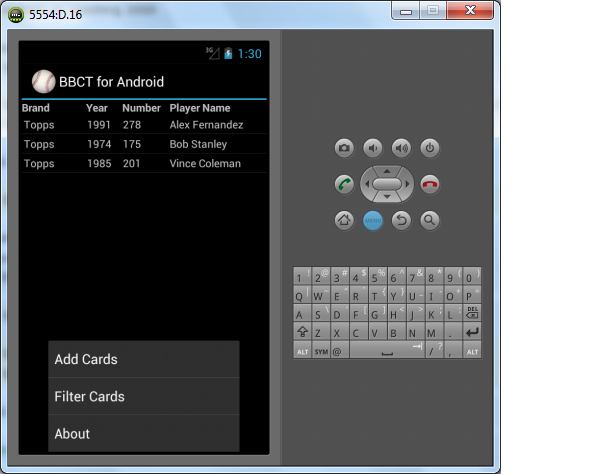Viewport: 614px width, 474px height.
Task: Click the Player Name column header
Action: pyautogui.click(x=200, y=108)
